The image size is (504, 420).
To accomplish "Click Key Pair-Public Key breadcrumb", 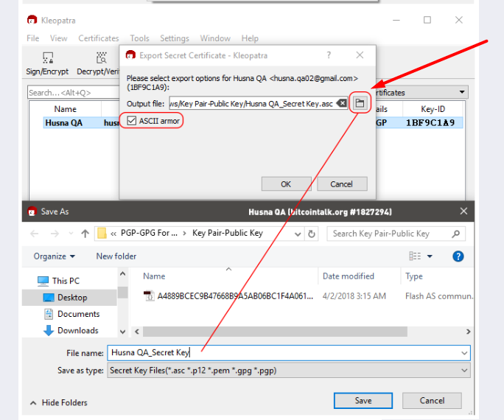I will click(228, 233).
